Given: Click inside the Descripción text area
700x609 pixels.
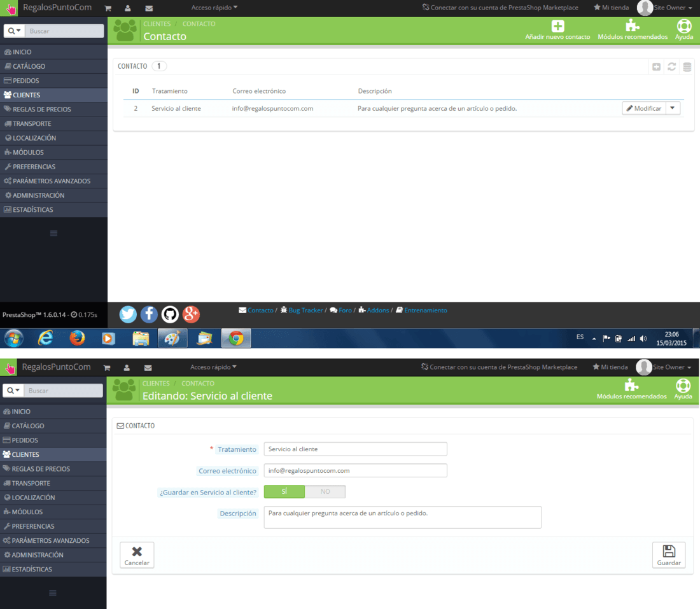Looking at the screenshot, I should [x=403, y=517].
